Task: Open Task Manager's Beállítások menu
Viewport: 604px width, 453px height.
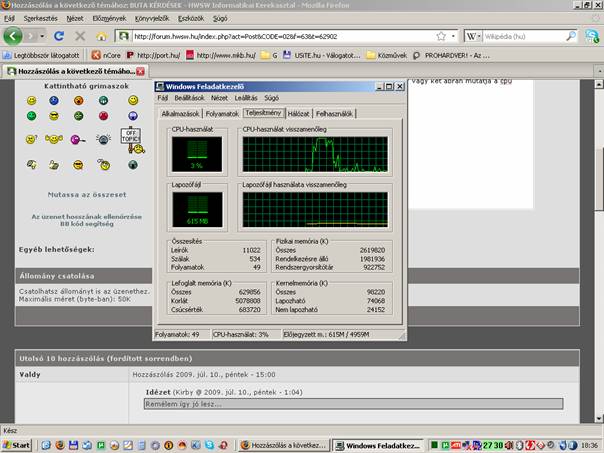Action: click(x=190, y=98)
